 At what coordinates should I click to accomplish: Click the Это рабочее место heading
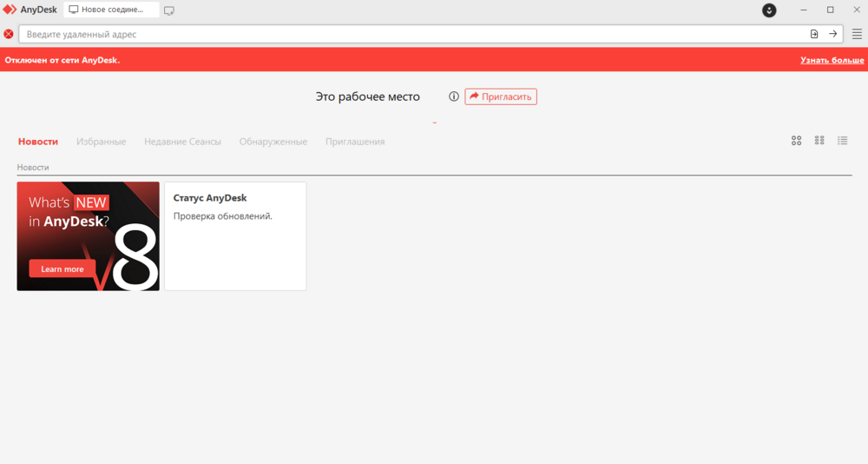tap(367, 96)
